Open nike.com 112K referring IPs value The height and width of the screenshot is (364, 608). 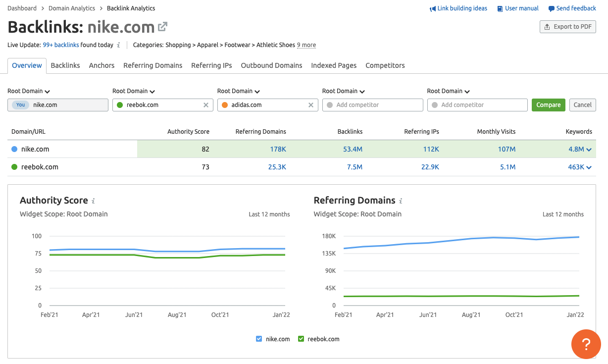(x=430, y=149)
